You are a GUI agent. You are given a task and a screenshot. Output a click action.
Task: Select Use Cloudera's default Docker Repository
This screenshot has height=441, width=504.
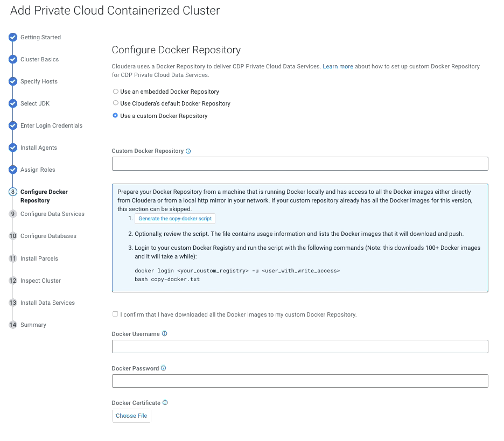116,103
